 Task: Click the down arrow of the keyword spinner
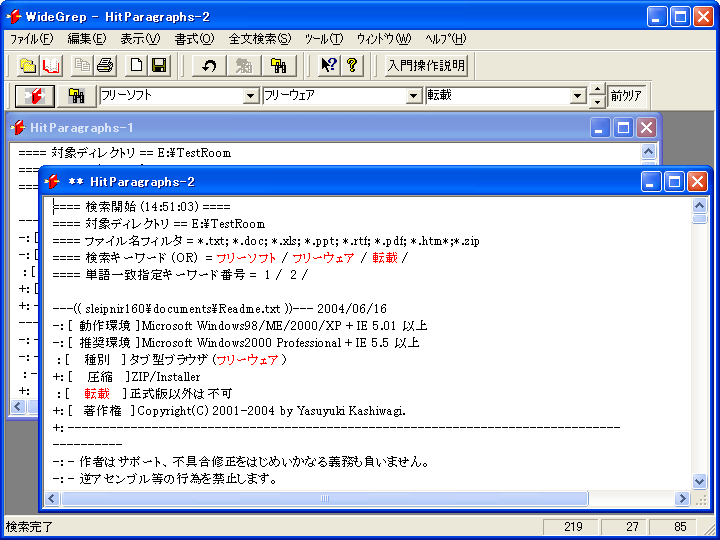click(597, 102)
